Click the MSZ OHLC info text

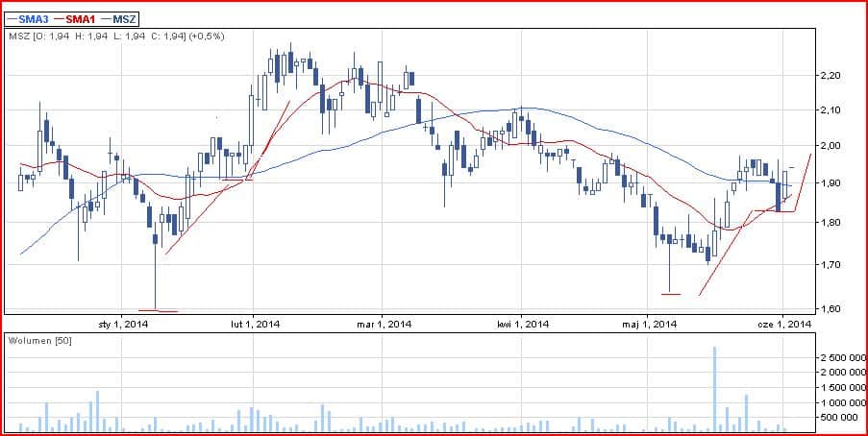click(x=115, y=36)
